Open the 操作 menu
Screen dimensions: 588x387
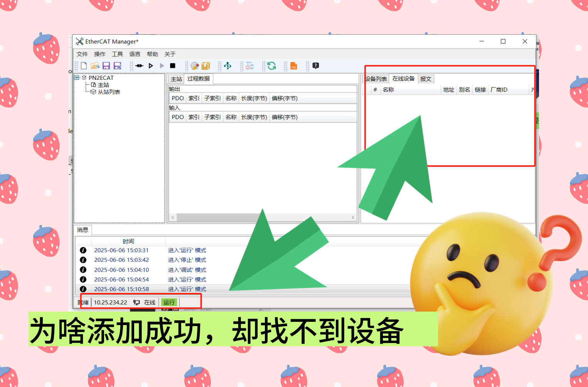(x=99, y=54)
